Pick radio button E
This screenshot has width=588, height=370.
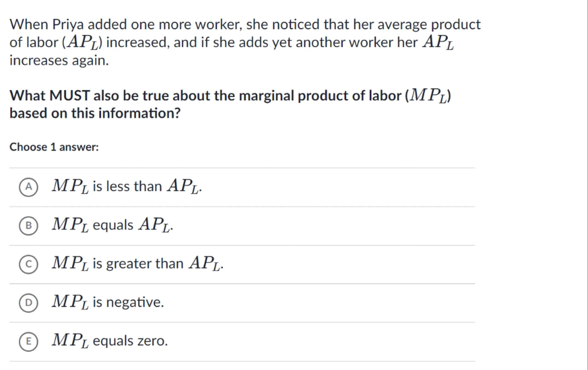click(x=28, y=342)
